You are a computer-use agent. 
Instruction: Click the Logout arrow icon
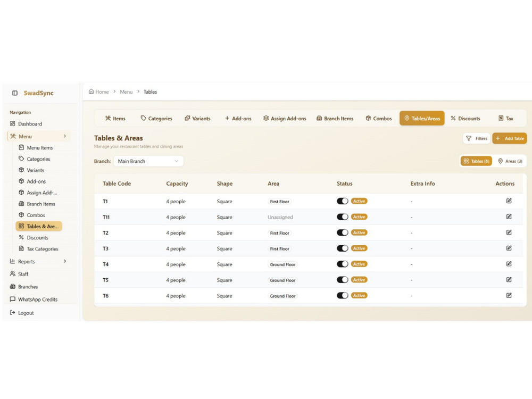(13, 312)
